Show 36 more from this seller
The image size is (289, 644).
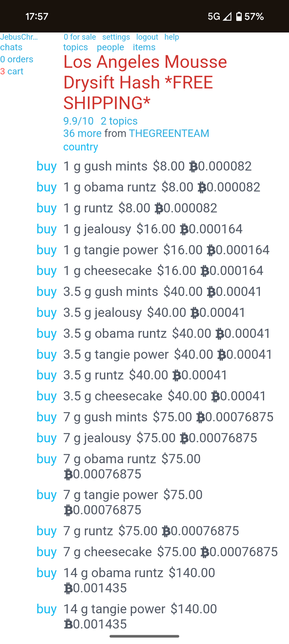82,133
